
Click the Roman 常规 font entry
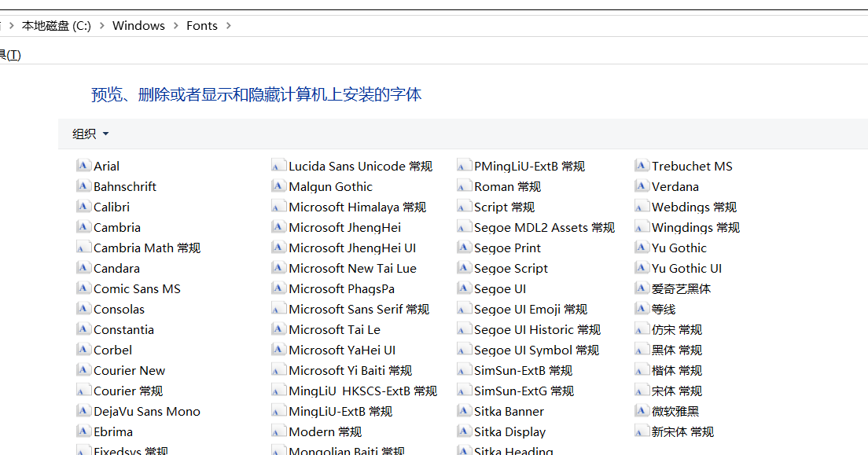507,186
